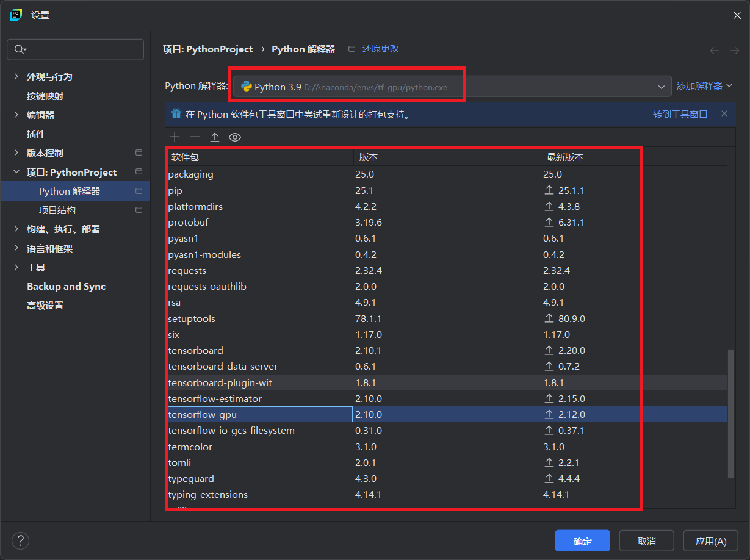Click the uninstall package minus icon
The height and width of the screenshot is (560, 750).
coord(195,137)
